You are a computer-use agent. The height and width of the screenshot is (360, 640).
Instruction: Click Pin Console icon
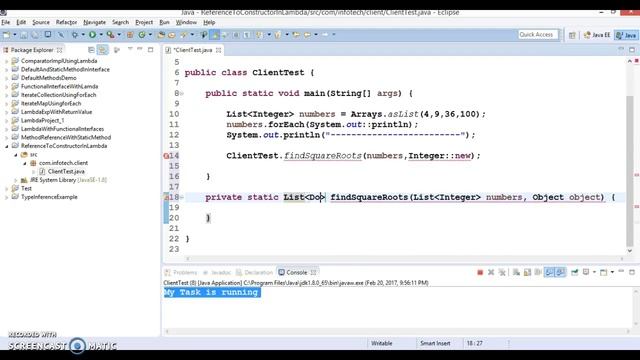[574, 272]
